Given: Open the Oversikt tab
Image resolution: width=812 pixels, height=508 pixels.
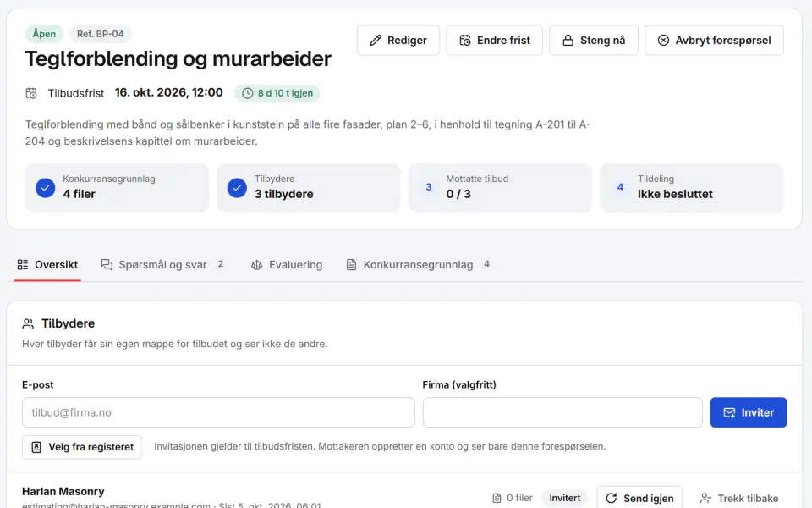Looking at the screenshot, I should pyautogui.click(x=47, y=265).
